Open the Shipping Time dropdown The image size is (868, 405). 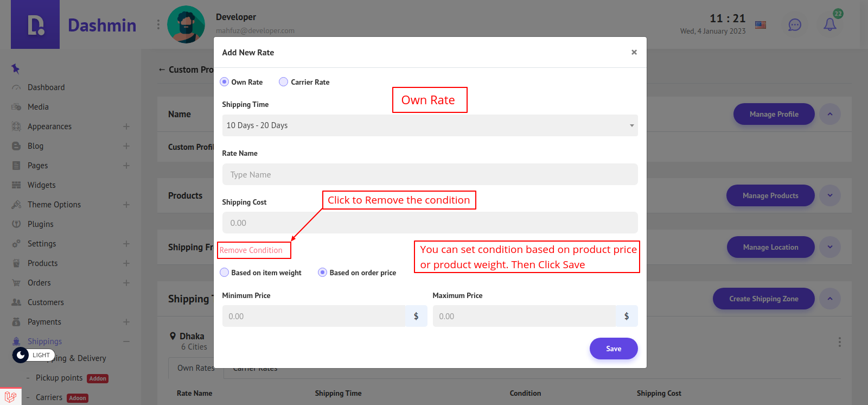430,125
